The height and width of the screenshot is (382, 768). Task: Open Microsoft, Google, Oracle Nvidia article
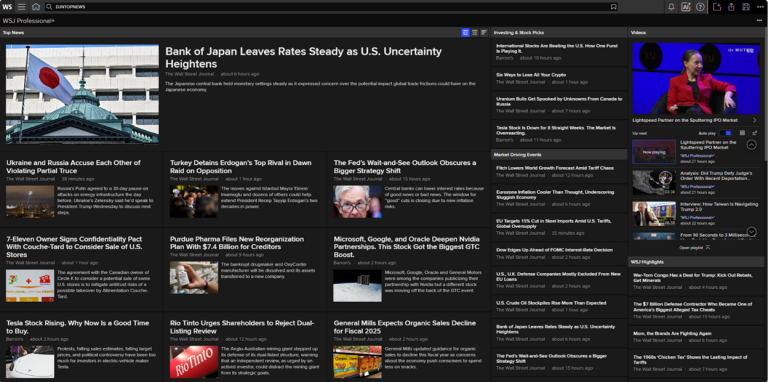point(407,247)
